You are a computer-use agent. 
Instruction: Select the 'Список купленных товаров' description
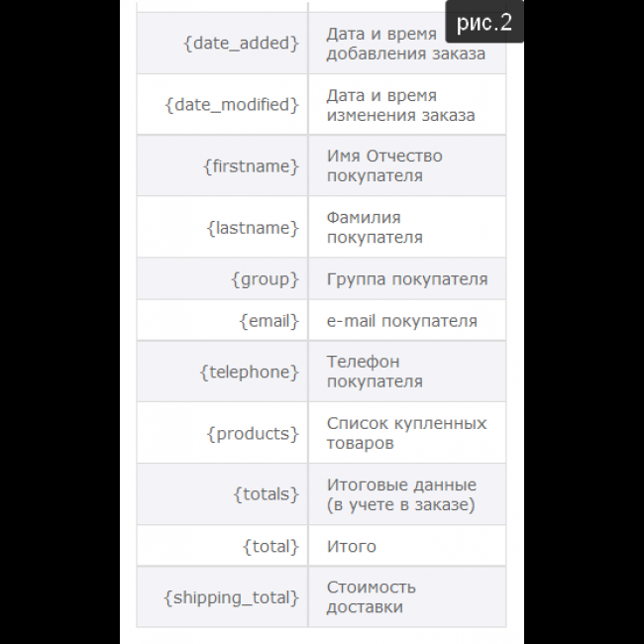406,433
